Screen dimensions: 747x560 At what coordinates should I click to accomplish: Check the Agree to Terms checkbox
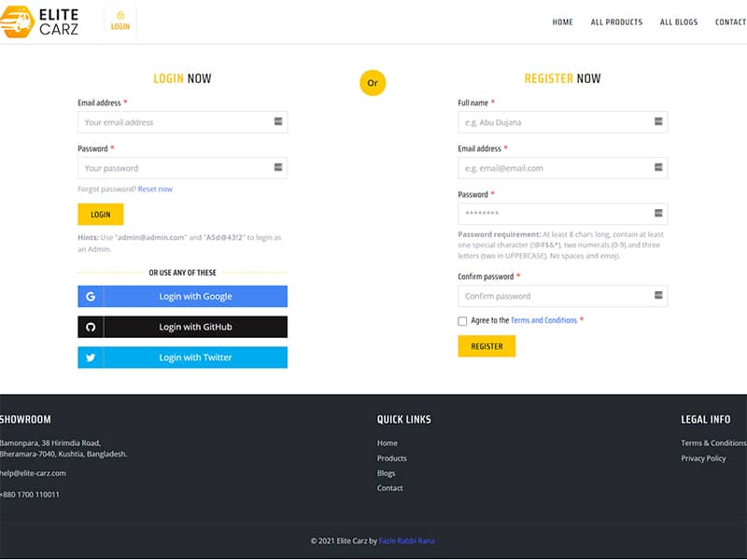pos(462,321)
